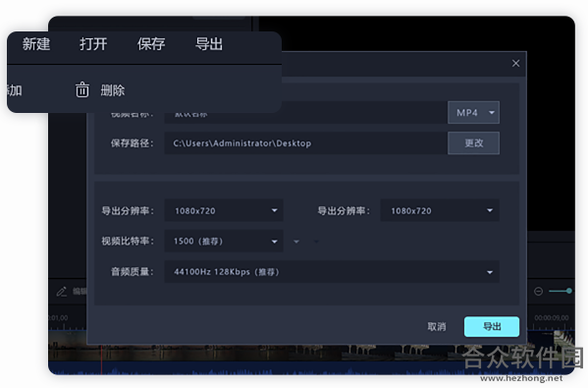Image resolution: width=588 pixels, height=388 pixels.
Task: Expand the right 导出分辨率 1080x720 dropdown
Action: (440, 210)
